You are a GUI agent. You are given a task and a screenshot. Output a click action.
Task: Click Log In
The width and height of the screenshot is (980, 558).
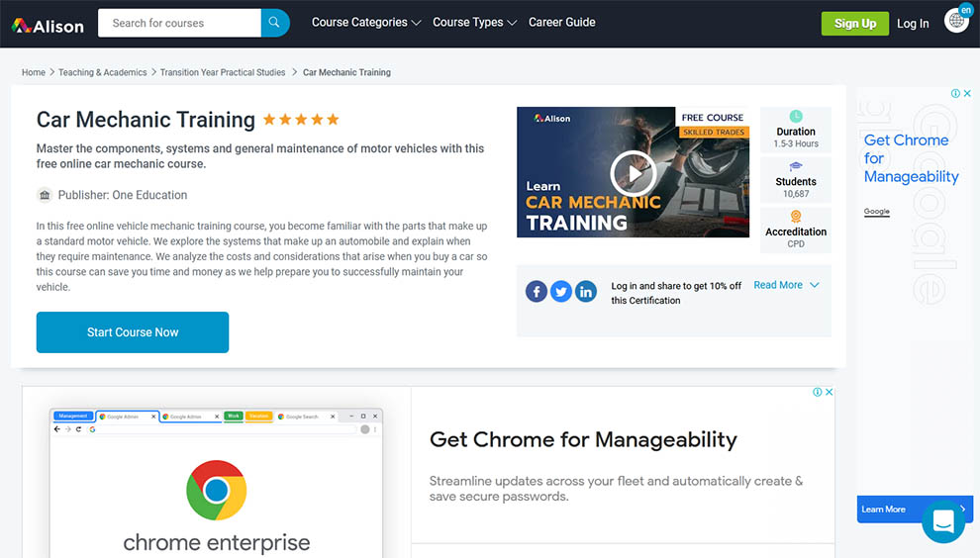(913, 24)
